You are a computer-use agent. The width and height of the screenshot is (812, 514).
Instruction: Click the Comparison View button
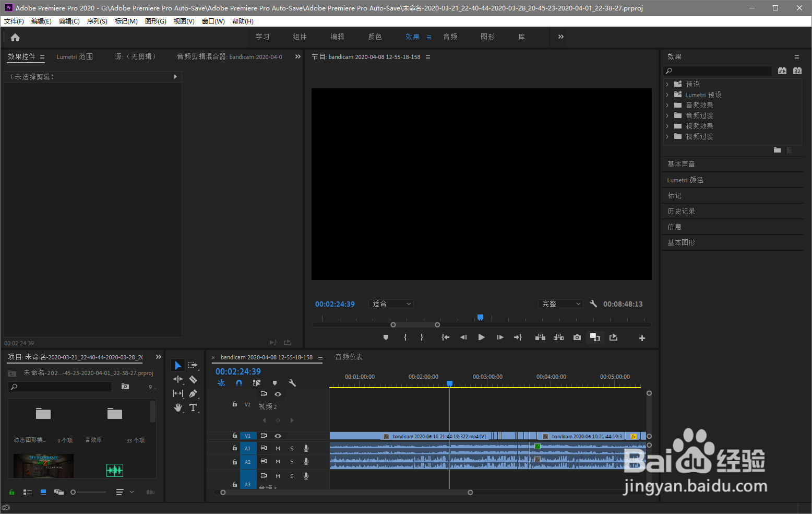tap(595, 337)
